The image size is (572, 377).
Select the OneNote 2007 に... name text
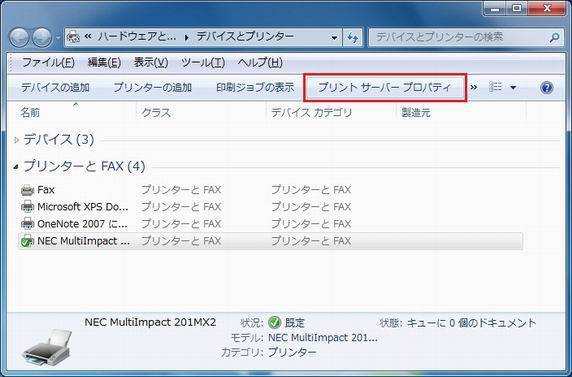click(x=82, y=224)
